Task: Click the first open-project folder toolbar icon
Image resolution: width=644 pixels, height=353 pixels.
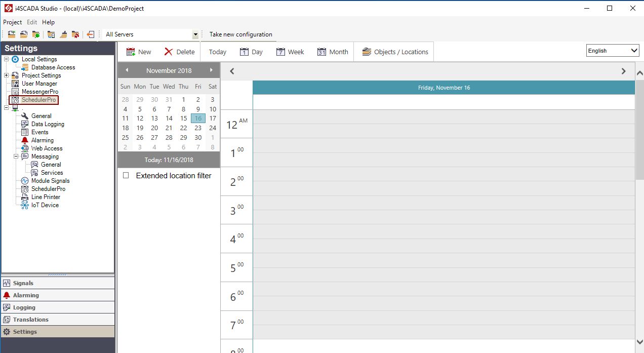Action: (11, 34)
